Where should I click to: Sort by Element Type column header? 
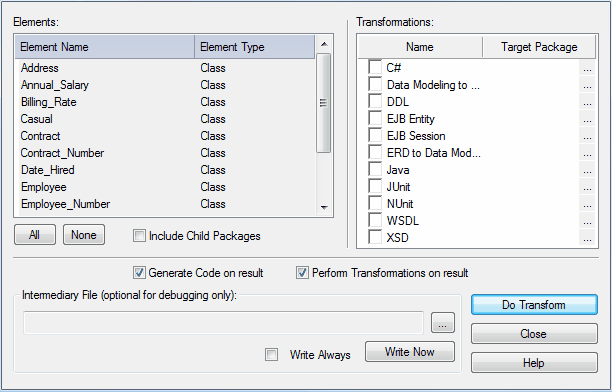254,47
